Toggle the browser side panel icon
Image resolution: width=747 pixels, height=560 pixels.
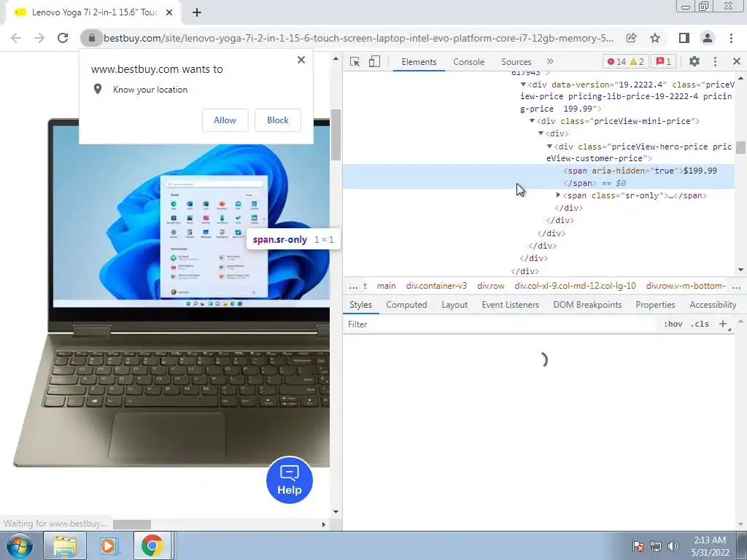pyautogui.click(x=684, y=38)
